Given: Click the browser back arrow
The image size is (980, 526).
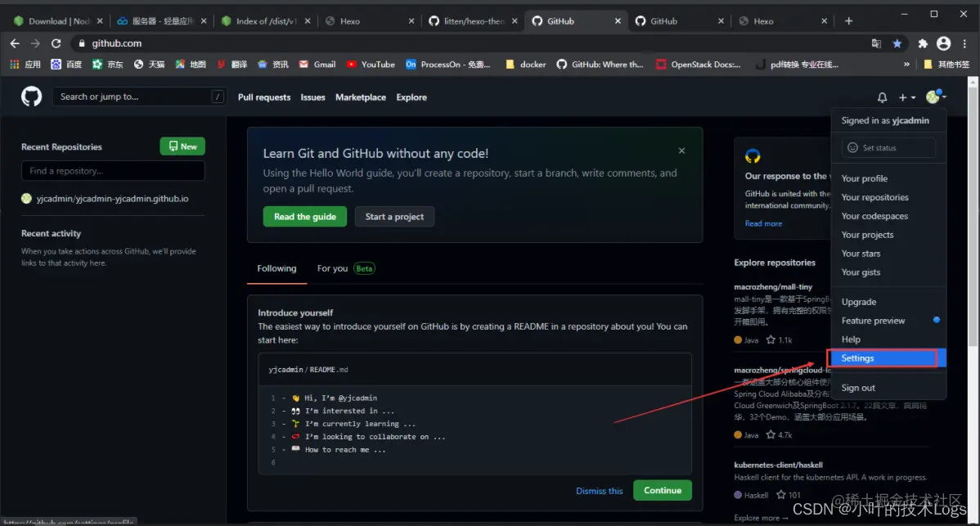Looking at the screenshot, I should coord(15,43).
